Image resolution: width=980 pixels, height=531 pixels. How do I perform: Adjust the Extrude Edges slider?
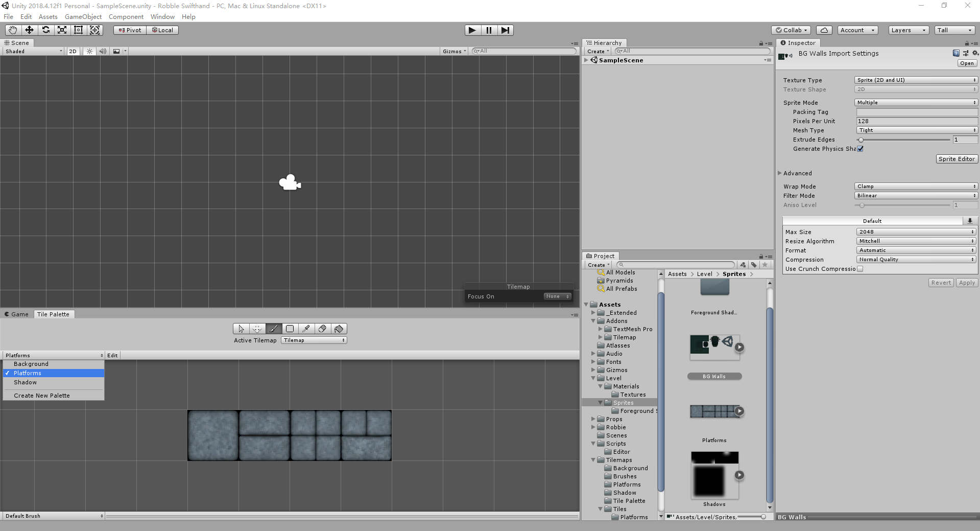click(904, 140)
